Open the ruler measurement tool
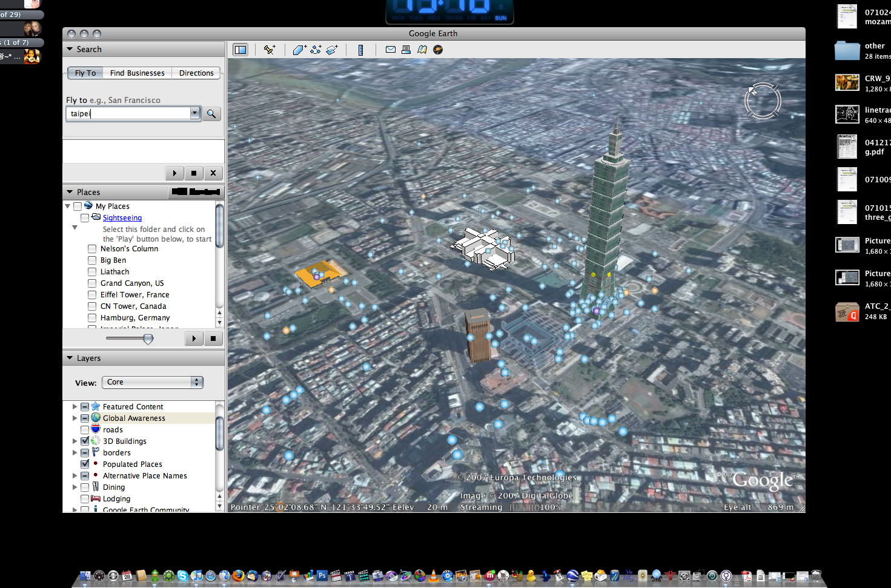891x588 pixels. [x=360, y=50]
